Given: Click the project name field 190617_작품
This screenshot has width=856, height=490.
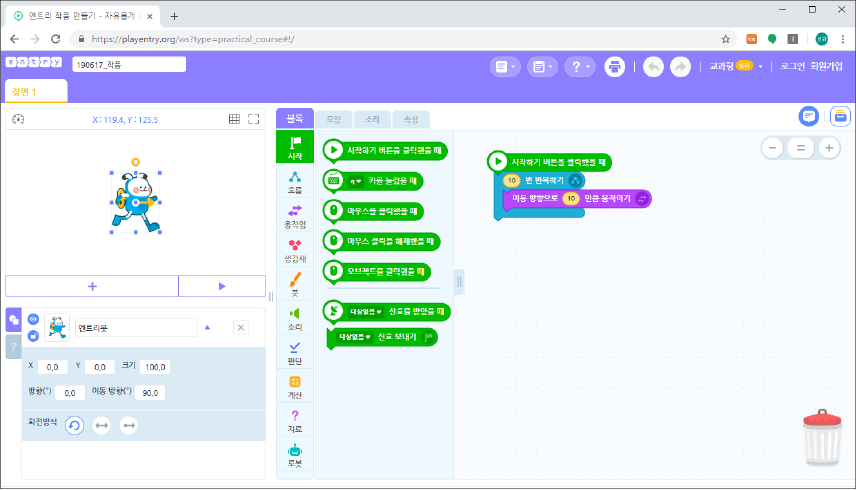Looking at the screenshot, I should click(x=129, y=64).
